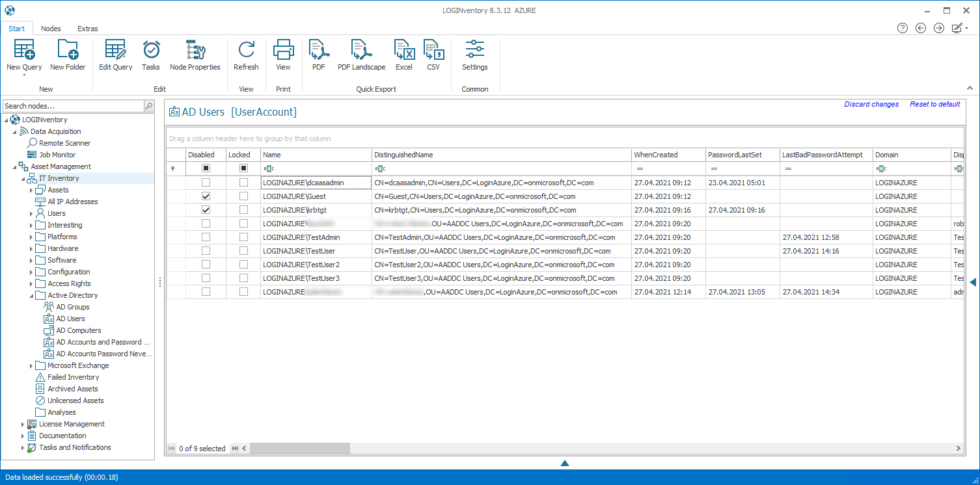Toggle Disabled checkbox for dcaasadmin

point(206,183)
